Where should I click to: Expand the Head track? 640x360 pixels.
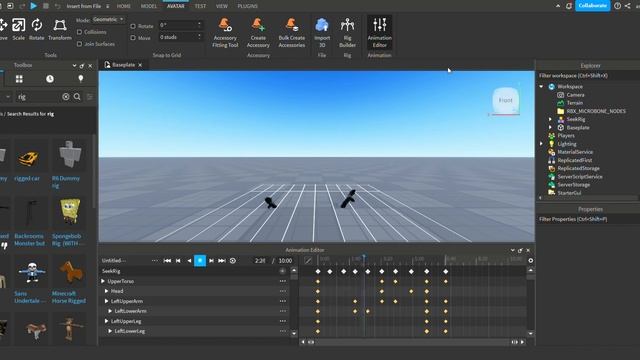[x=107, y=291]
